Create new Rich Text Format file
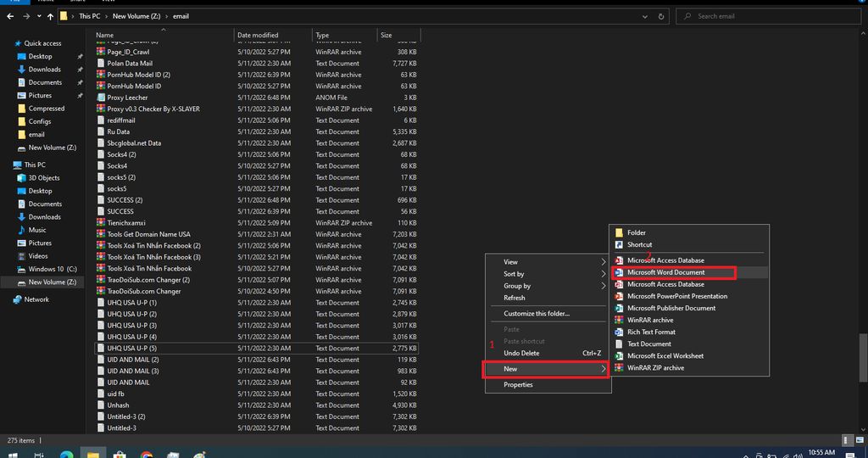 (689, 332)
